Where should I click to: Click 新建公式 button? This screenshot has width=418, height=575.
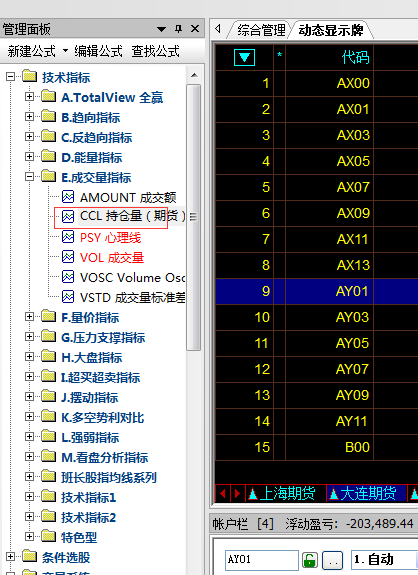click(x=31, y=51)
